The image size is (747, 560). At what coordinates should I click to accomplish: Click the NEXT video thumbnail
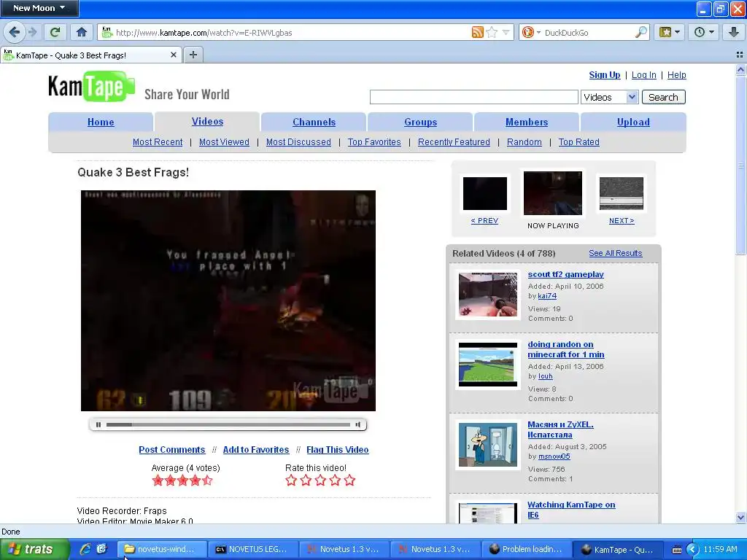coord(622,193)
